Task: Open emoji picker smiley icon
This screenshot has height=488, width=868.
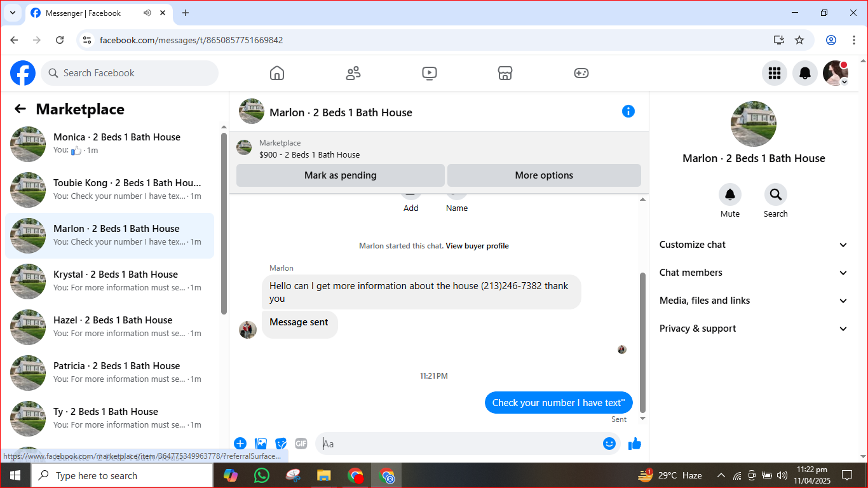Action: (609, 444)
